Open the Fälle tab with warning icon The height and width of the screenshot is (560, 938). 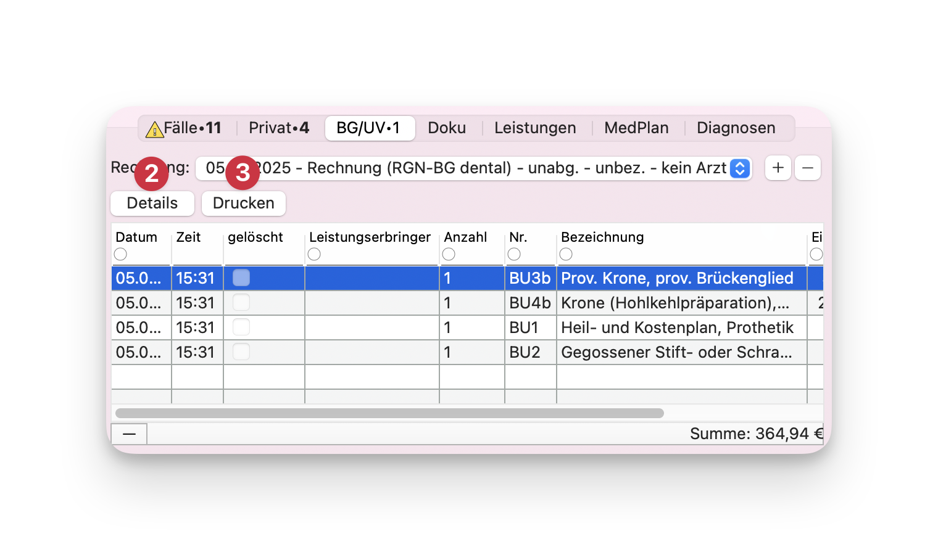184,128
